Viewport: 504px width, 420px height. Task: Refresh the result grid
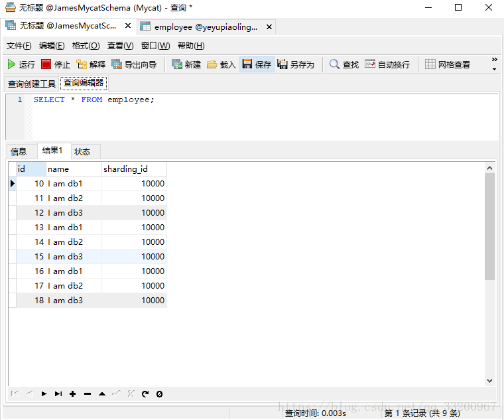[145, 393]
